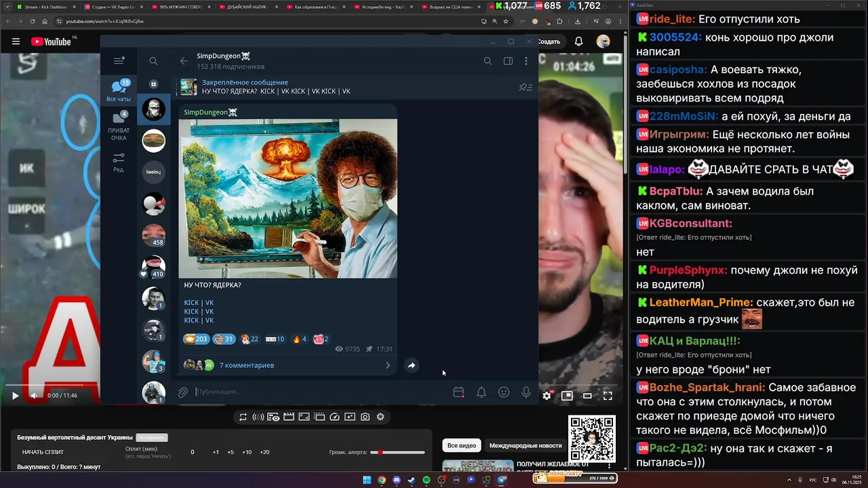Select 'Международные новости' filter chip

(x=526, y=445)
